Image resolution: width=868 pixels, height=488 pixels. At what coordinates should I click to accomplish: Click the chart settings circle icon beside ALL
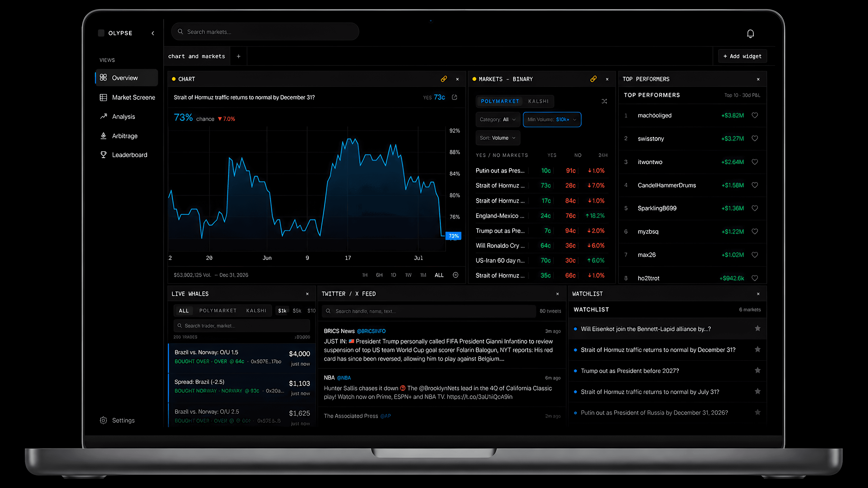pos(455,275)
